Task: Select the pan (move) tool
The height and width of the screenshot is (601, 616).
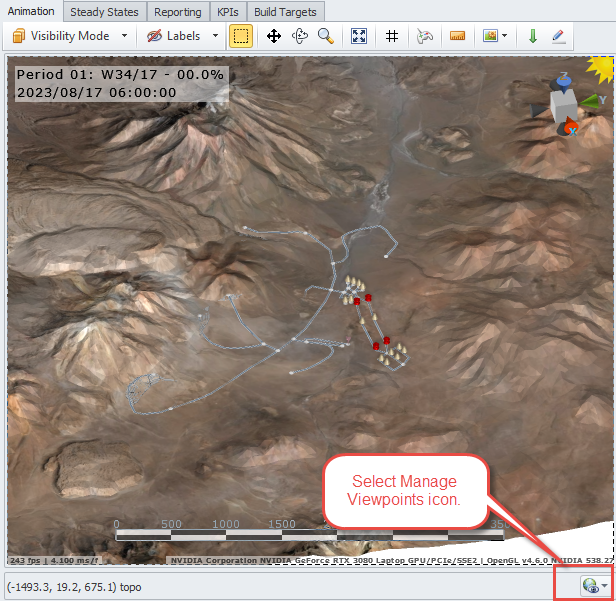Action: coord(274,36)
